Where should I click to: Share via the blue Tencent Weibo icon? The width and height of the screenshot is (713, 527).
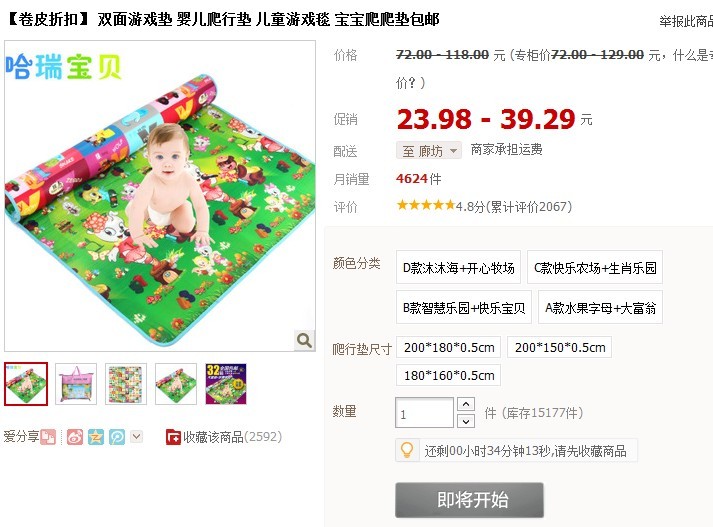(x=116, y=437)
